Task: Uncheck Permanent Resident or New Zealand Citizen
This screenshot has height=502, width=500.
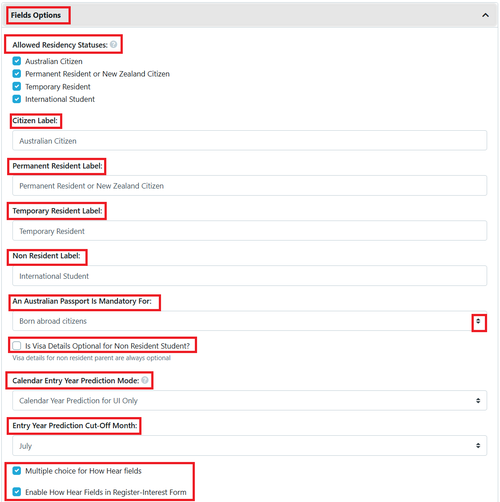Action: [17, 74]
